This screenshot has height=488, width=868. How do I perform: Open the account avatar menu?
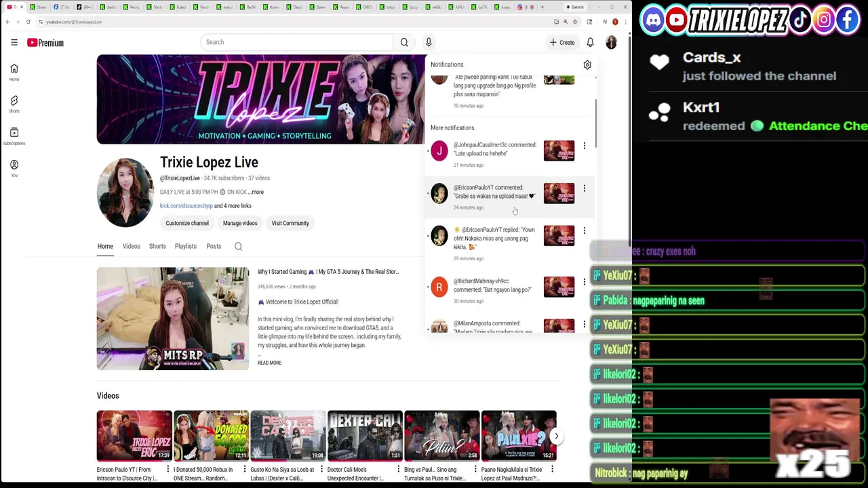tap(611, 42)
